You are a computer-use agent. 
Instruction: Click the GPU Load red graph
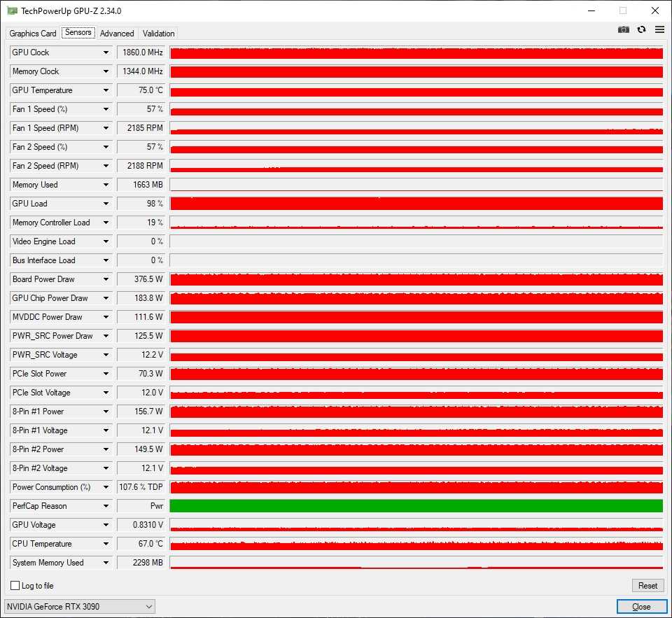coord(416,204)
